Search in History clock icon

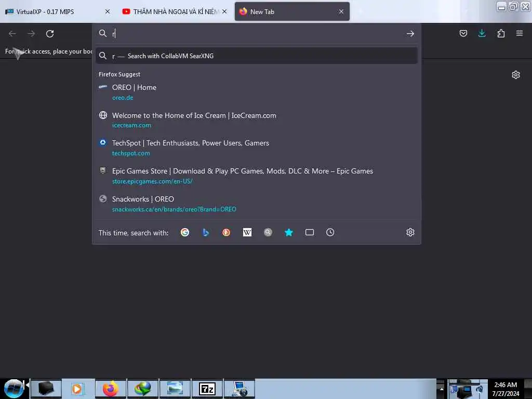pos(330,232)
